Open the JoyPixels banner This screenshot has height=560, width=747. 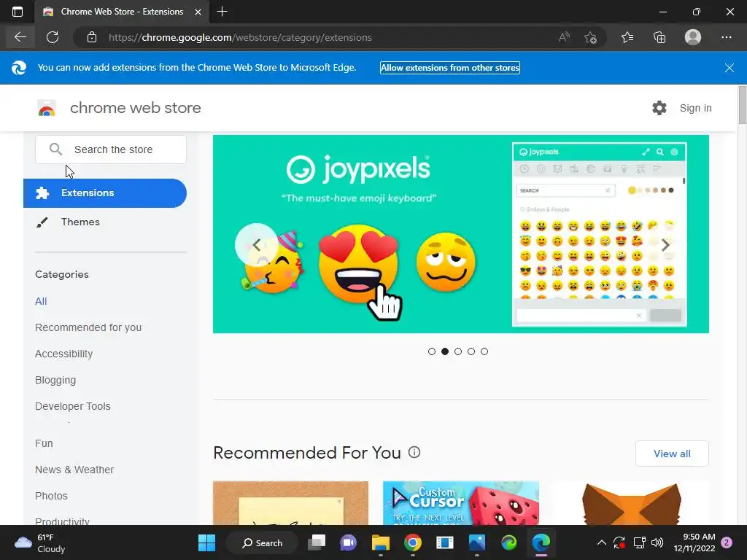click(x=461, y=234)
